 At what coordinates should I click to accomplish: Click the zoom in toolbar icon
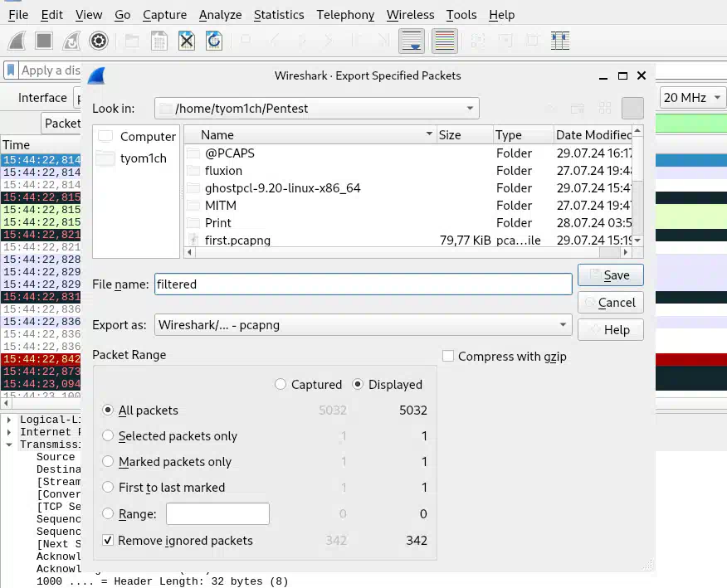point(478,41)
